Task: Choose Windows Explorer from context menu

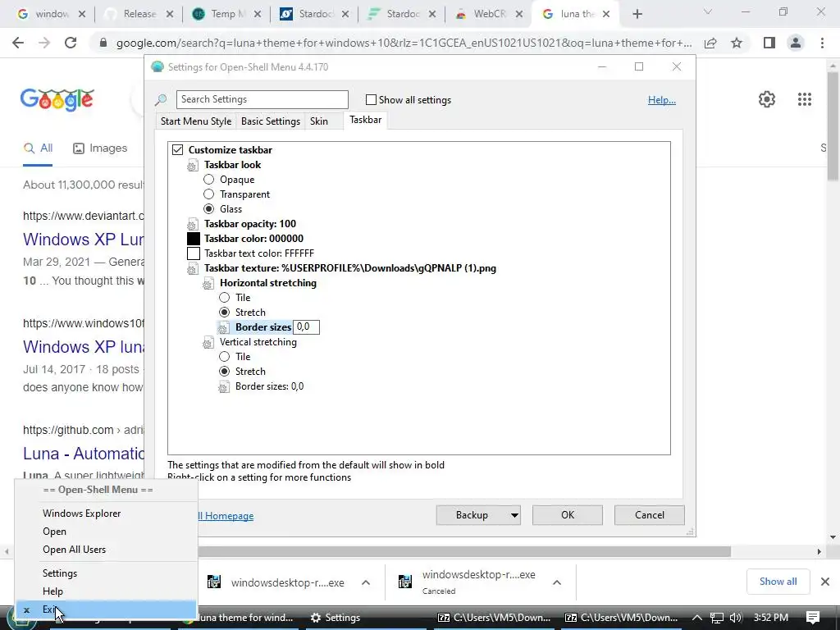Action: click(106, 514)
